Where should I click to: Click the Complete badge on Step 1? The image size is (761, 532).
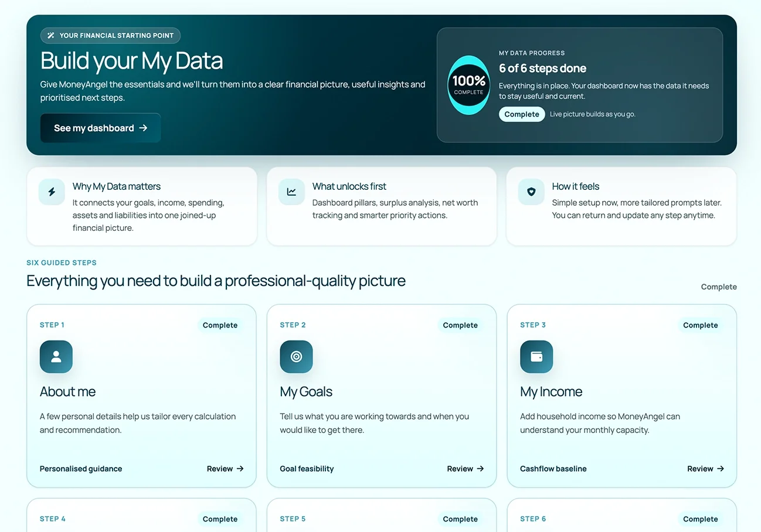click(x=220, y=325)
